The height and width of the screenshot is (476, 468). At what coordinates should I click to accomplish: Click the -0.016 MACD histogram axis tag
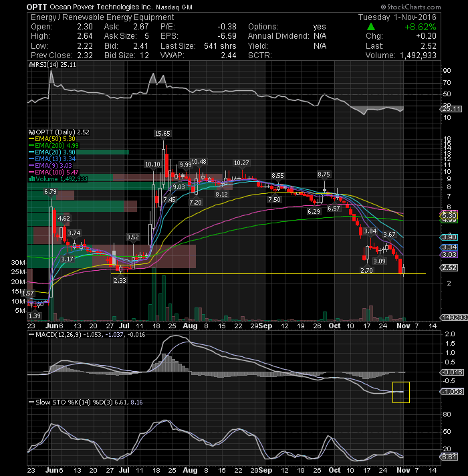pyautogui.click(x=452, y=372)
